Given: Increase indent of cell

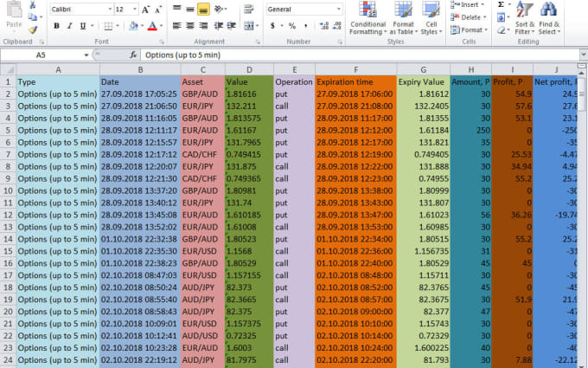Looking at the screenshot, I should (x=232, y=26).
